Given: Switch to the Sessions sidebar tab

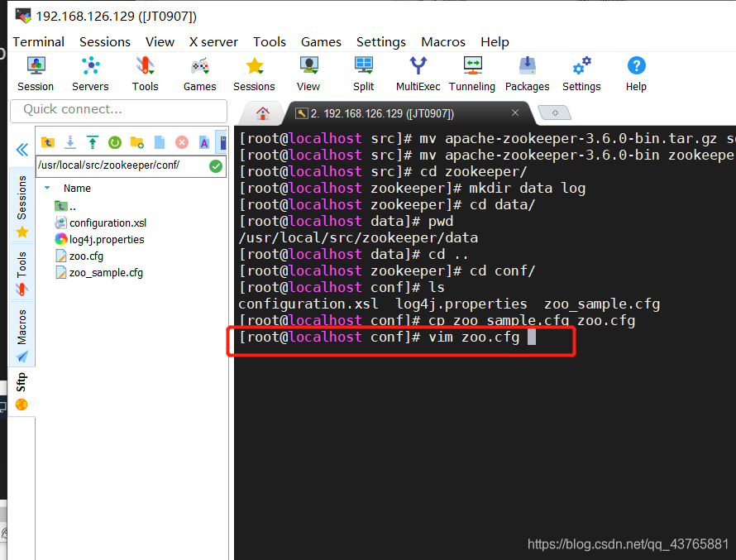Looking at the screenshot, I should (22, 204).
